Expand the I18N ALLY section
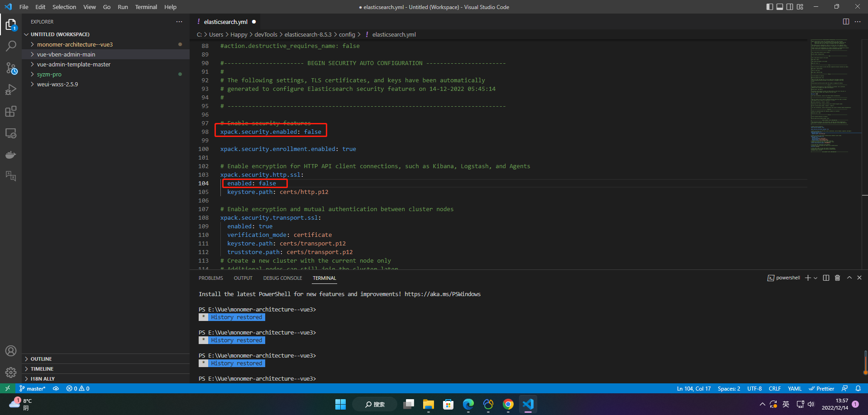 tap(105, 379)
